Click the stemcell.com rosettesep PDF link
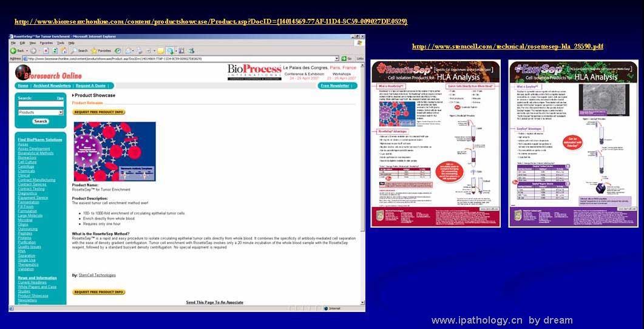The width and height of the screenshot is (644, 329). pyautogui.click(x=507, y=46)
